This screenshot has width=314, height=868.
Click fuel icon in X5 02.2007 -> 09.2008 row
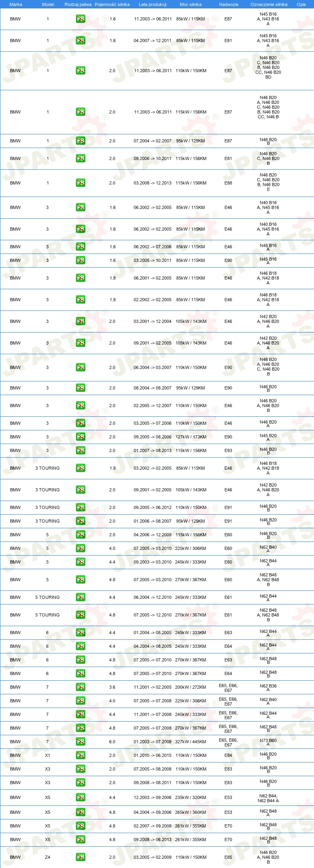[80, 826]
